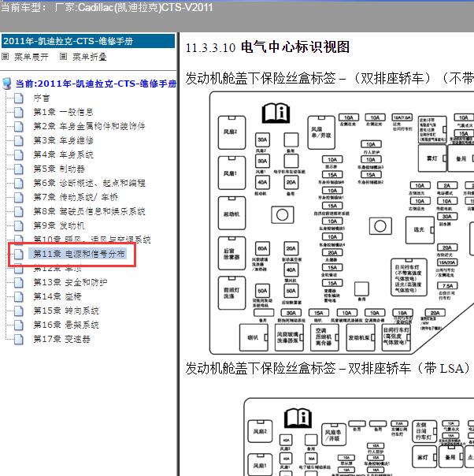This screenshot has height=476, width=474.
Task: Click the 风窗玻璃洗涤器泵 relay in diagram
Action: [289, 337]
